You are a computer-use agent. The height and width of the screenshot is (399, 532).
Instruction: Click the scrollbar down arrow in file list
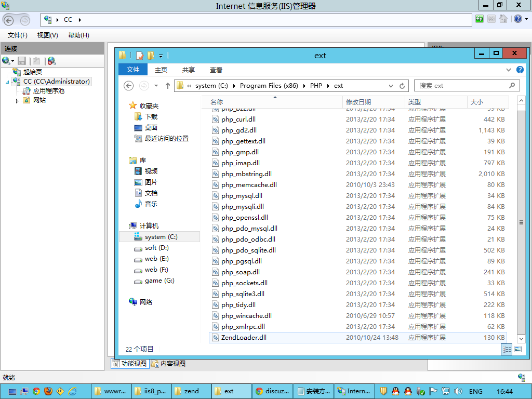pyautogui.click(x=522, y=339)
